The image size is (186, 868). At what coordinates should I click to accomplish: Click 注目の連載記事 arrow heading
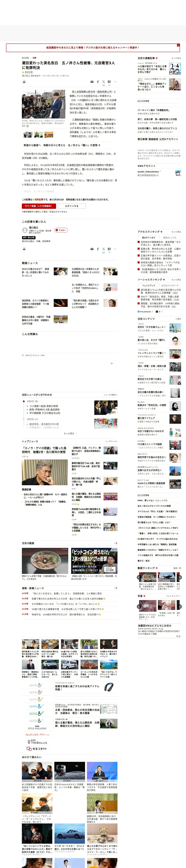pyautogui.click(x=147, y=58)
